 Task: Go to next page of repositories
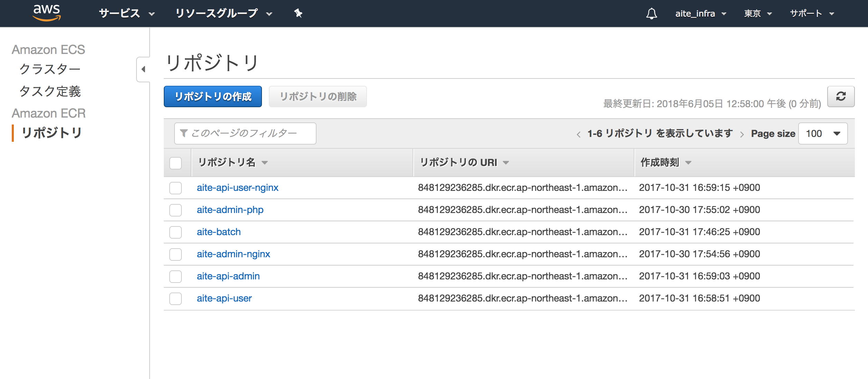[742, 134]
